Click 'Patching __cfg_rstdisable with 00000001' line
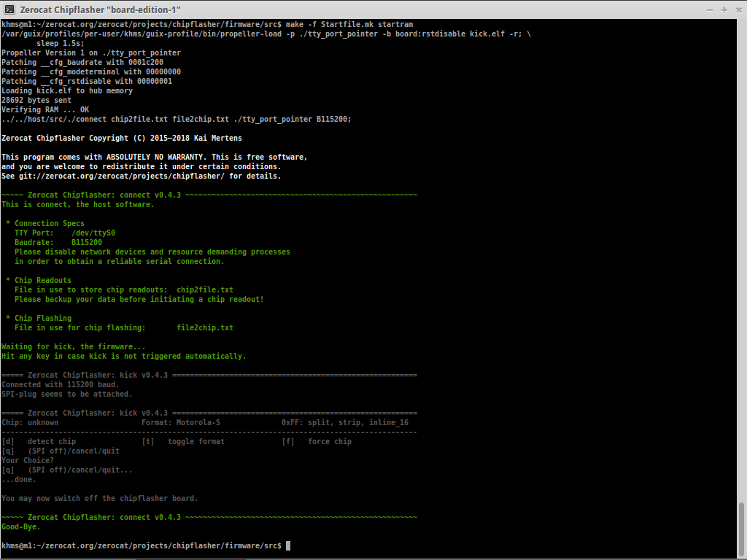 [x=87, y=82]
